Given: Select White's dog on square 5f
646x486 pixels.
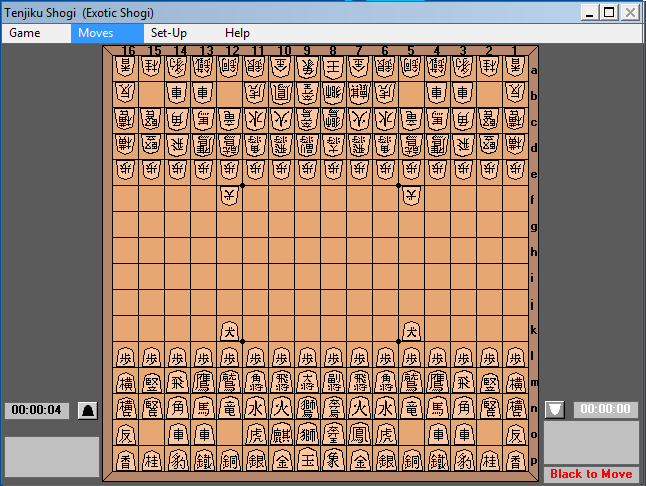Looking at the screenshot, I should [x=411, y=196].
